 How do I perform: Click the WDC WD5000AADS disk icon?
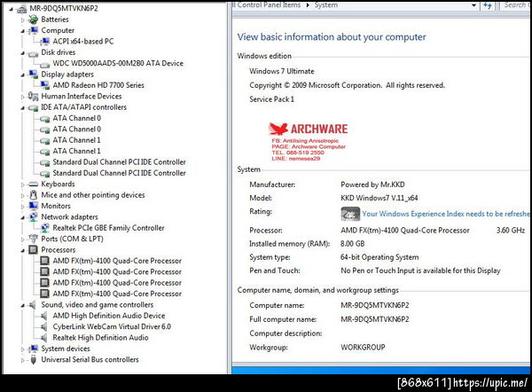45,64
